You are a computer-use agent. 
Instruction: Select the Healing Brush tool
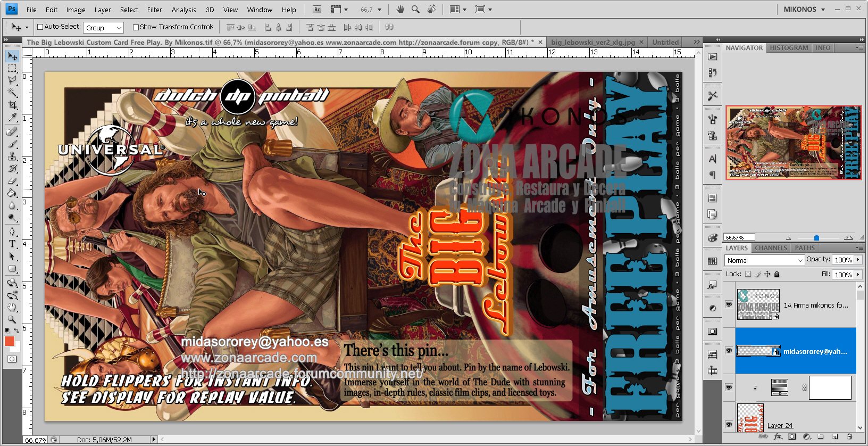click(x=12, y=131)
